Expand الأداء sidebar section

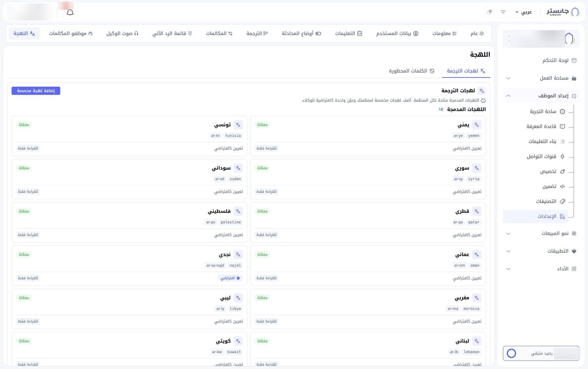(x=541, y=269)
